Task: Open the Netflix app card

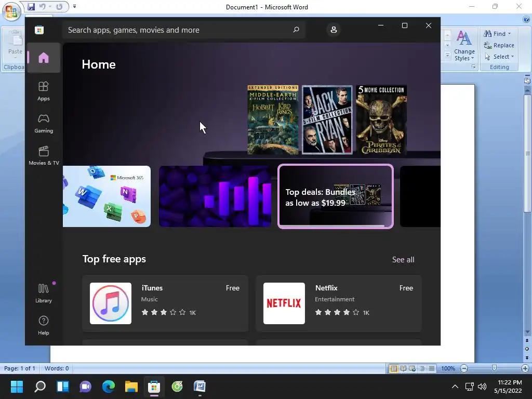Action: pyautogui.click(x=339, y=303)
